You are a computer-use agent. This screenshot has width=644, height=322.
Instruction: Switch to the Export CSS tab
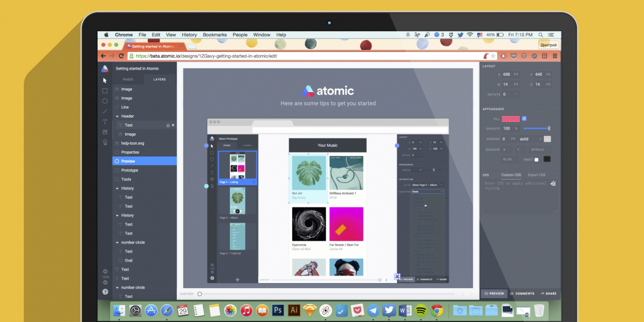coord(536,175)
